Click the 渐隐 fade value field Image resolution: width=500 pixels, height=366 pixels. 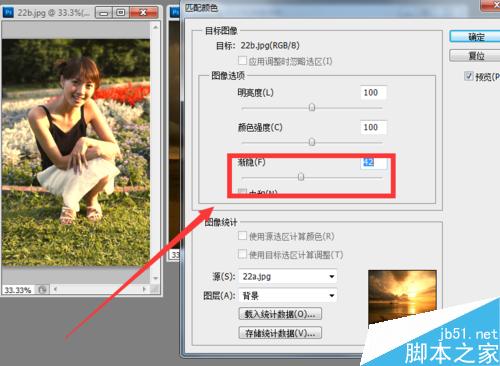click(x=373, y=162)
